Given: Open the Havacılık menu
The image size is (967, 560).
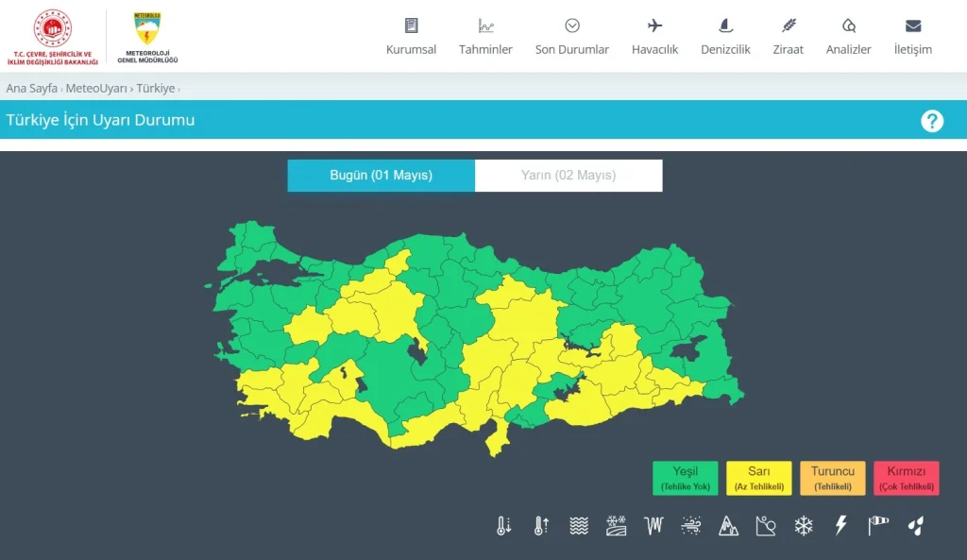Looking at the screenshot, I should [x=654, y=37].
